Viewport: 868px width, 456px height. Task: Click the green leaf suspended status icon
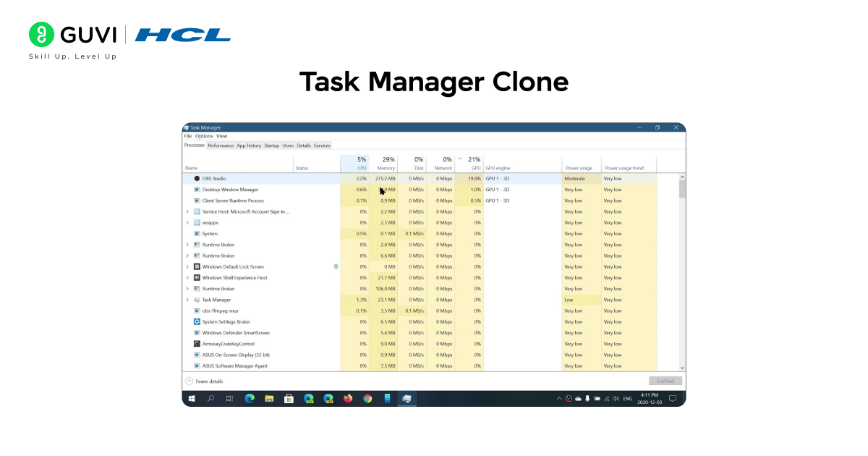pyautogui.click(x=336, y=267)
